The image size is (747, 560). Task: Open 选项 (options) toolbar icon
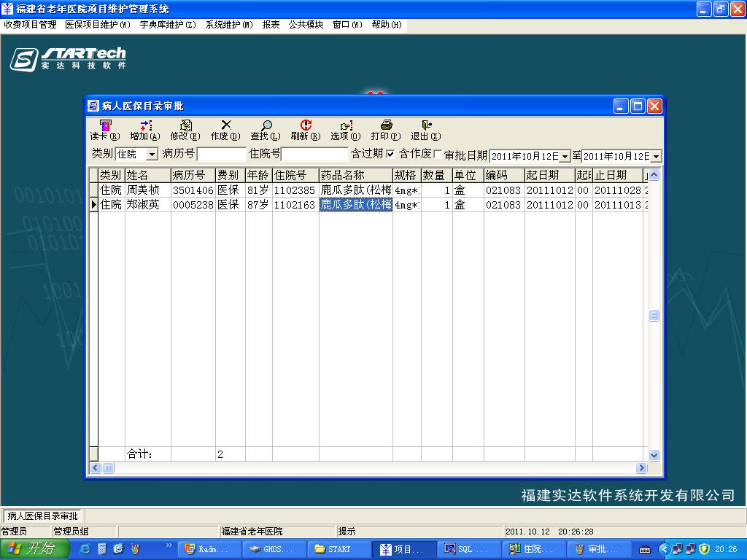[x=347, y=125]
